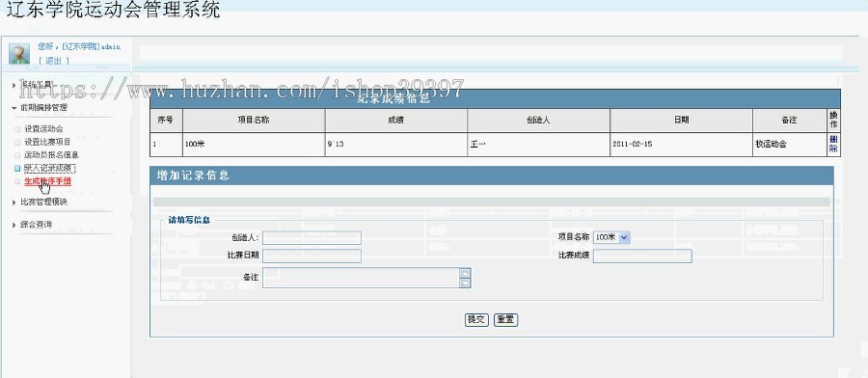Image resolution: width=868 pixels, height=378 pixels.
Task: Click the 王一 creator cell
Action: 538,145
